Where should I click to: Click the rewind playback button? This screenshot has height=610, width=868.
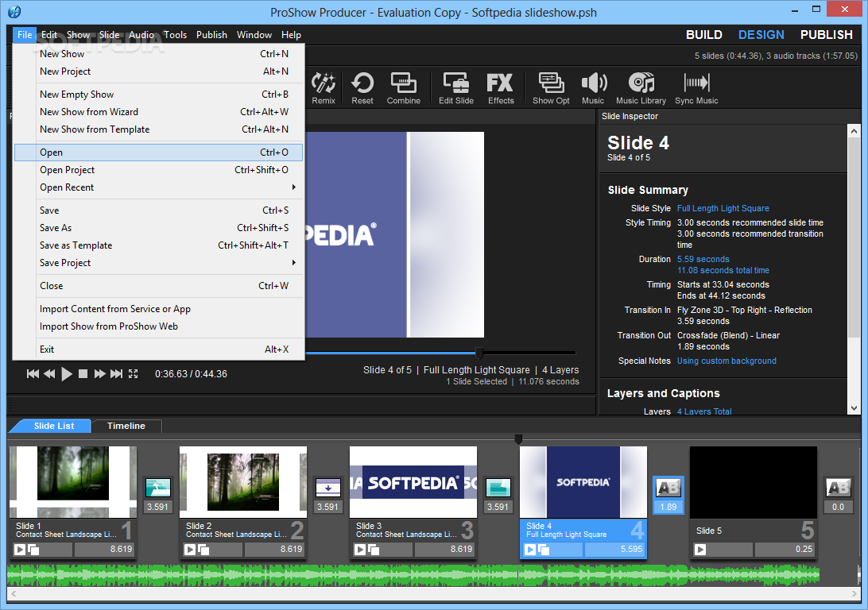coord(49,374)
